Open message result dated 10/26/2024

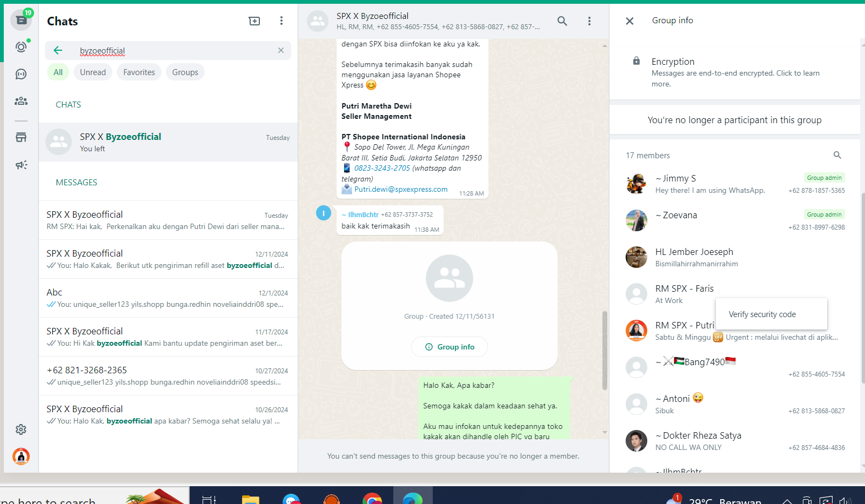[168, 414]
